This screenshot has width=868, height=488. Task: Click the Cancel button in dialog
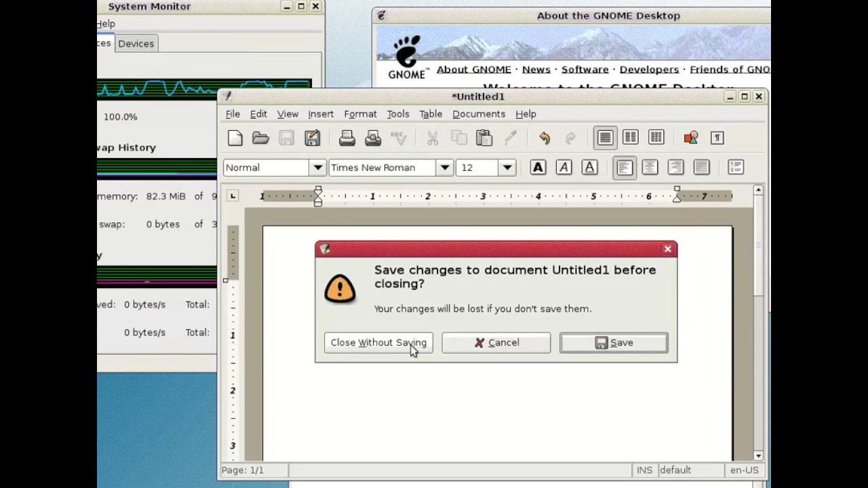(x=496, y=342)
